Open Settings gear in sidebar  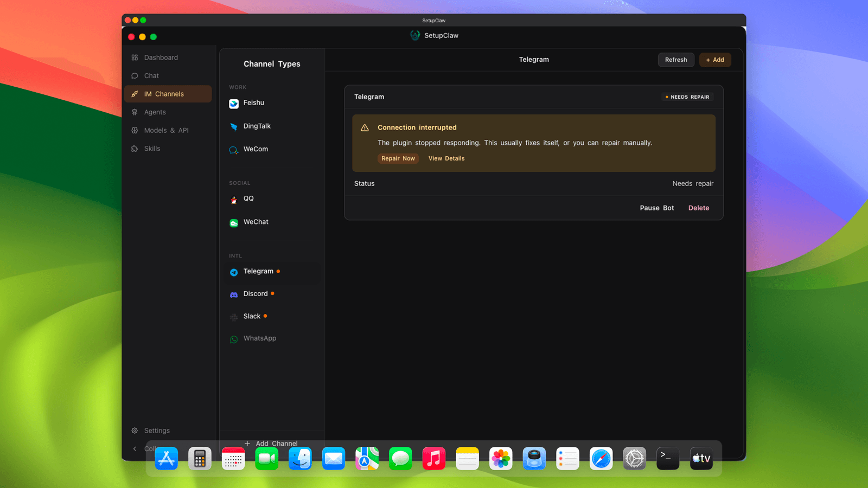click(135, 431)
